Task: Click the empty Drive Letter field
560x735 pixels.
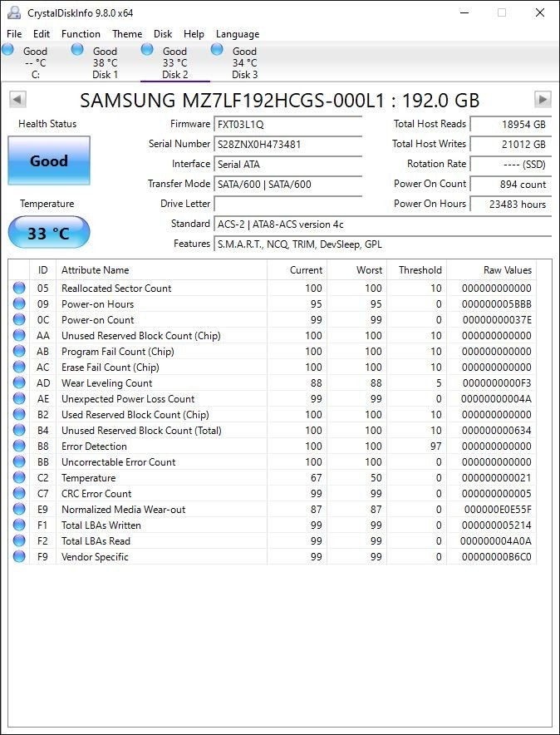Action: tap(288, 204)
